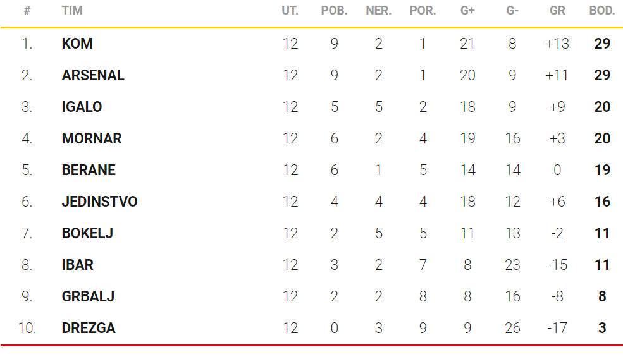Click the TIM column header
623x364 pixels.
coord(72,11)
